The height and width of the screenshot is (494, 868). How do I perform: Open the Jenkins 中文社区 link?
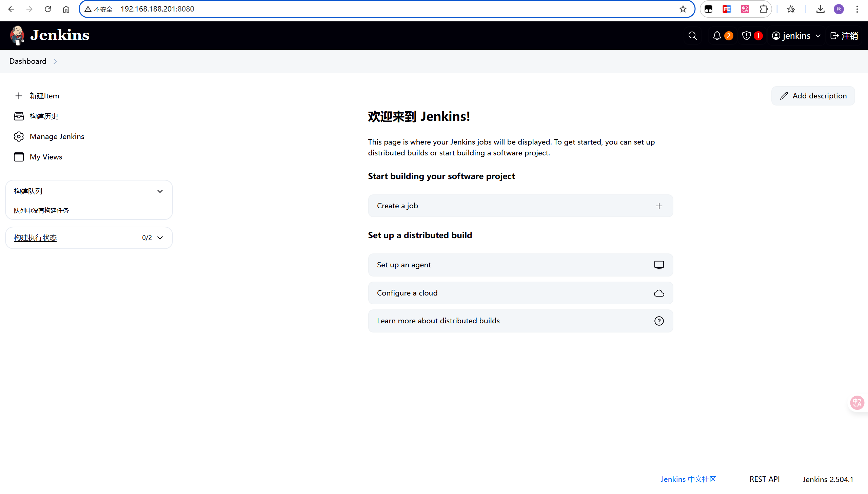(688, 479)
